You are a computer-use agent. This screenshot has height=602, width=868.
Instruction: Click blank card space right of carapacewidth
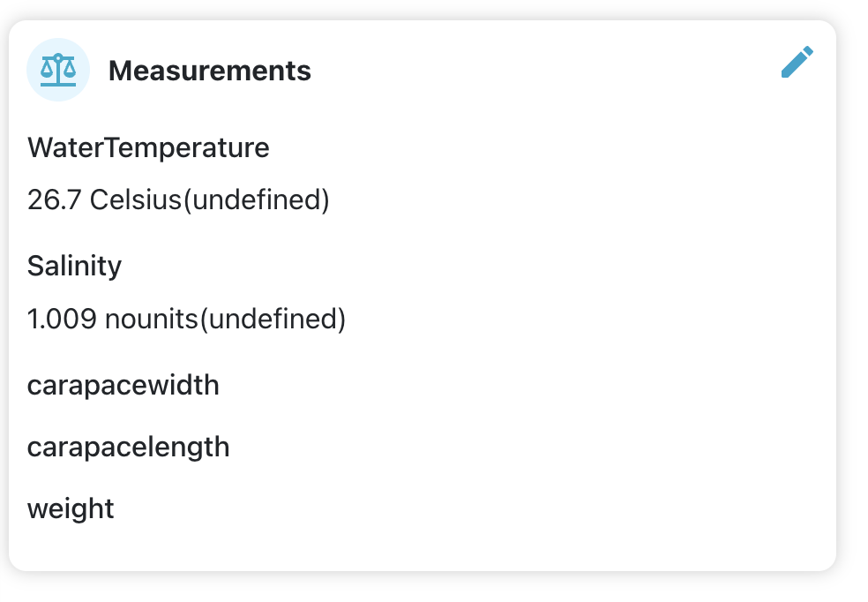coord(529,385)
